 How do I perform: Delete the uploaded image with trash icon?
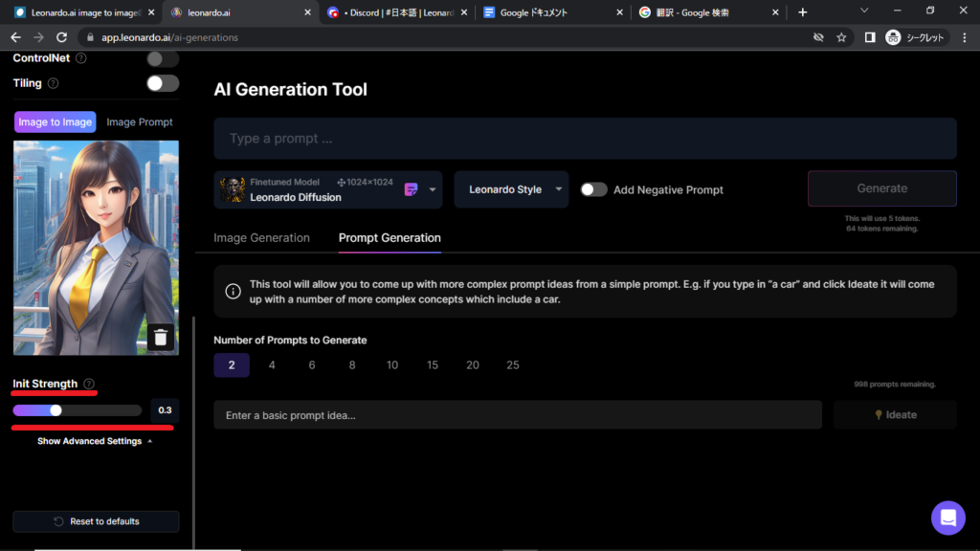coord(161,337)
